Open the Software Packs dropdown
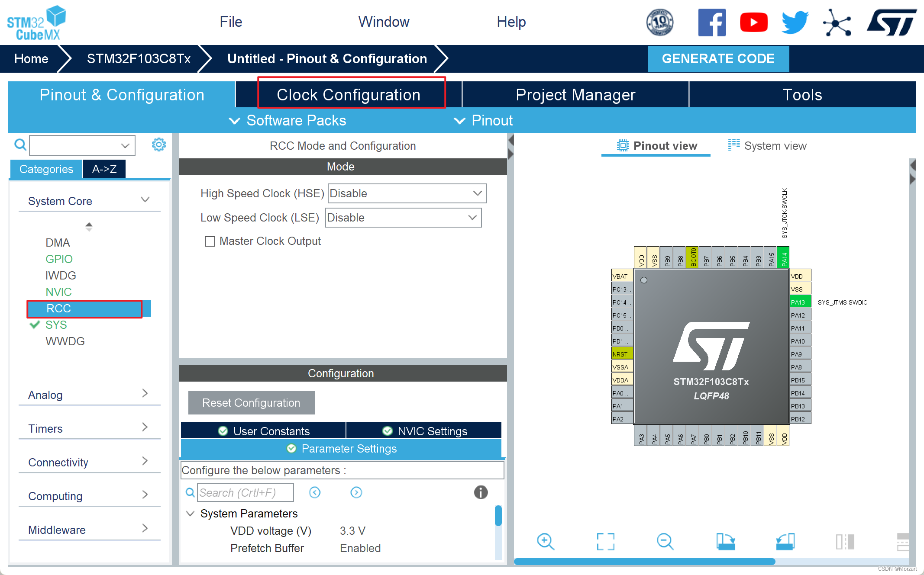Screen dimensions: 924x575 pos(288,120)
